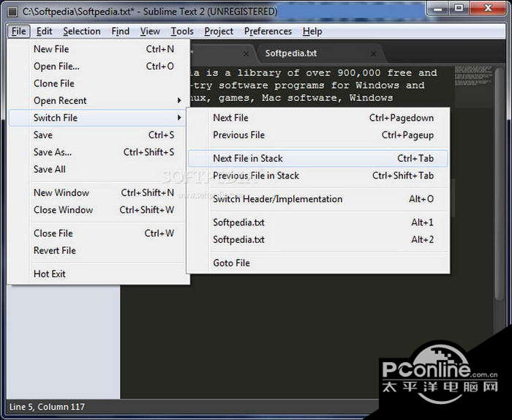
Task: Switch to Softpedia.txt with Alt+2 shortcut
Action: (317, 240)
